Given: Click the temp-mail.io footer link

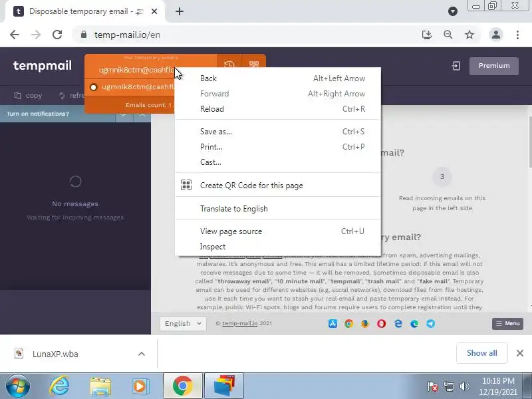Looking at the screenshot, I should (240, 323).
